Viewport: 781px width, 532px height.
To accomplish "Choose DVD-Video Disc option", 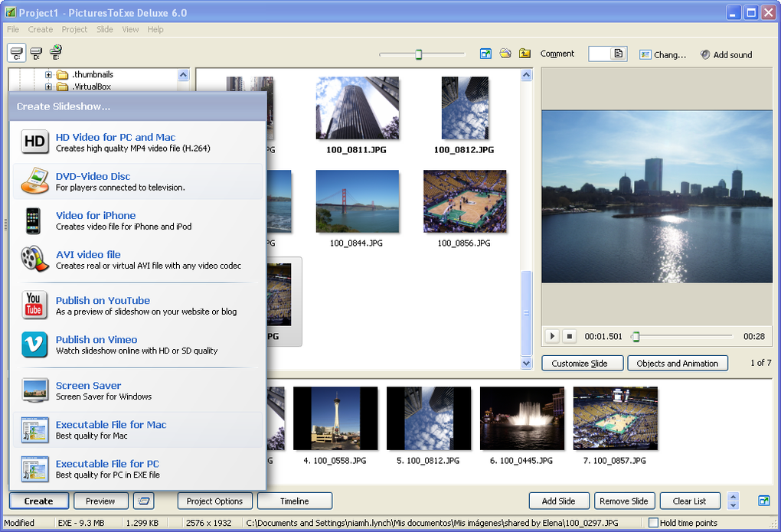I will [138, 181].
